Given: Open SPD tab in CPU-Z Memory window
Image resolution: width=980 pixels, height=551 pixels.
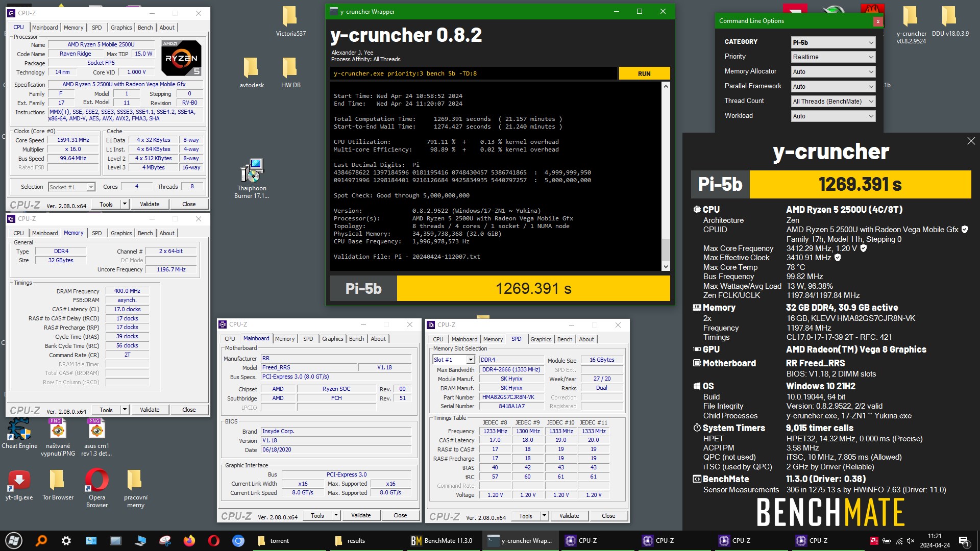Looking at the screenshot, I should [97, 233].
